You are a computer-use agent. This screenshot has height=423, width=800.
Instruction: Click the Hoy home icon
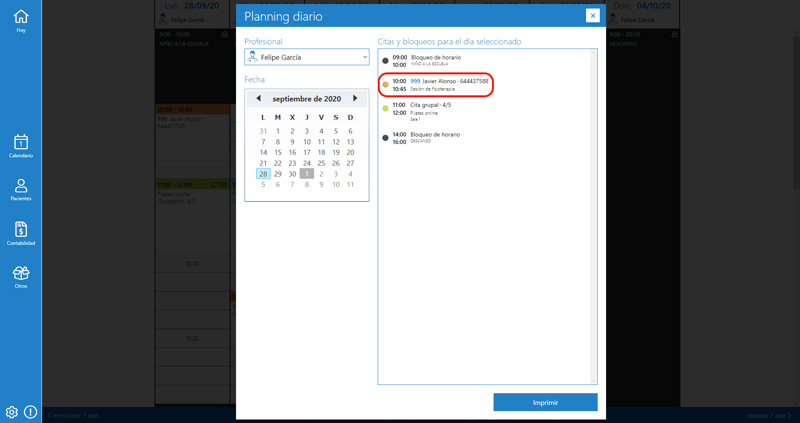tap(20, 20)
